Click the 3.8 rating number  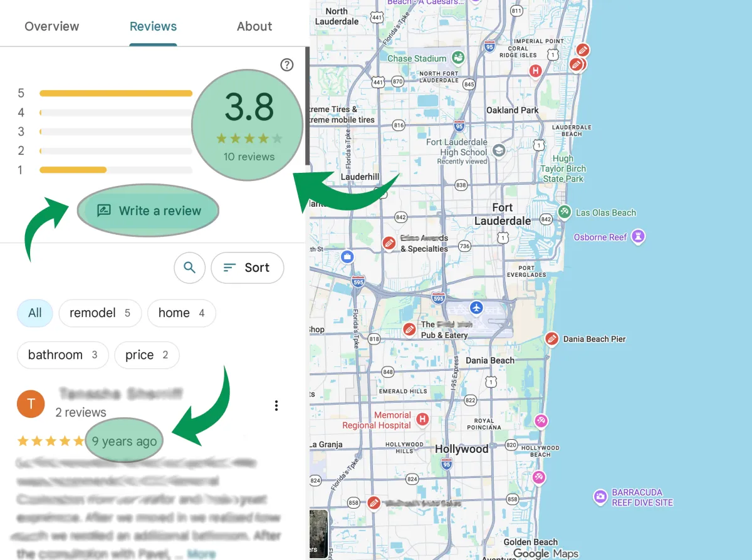249,106
